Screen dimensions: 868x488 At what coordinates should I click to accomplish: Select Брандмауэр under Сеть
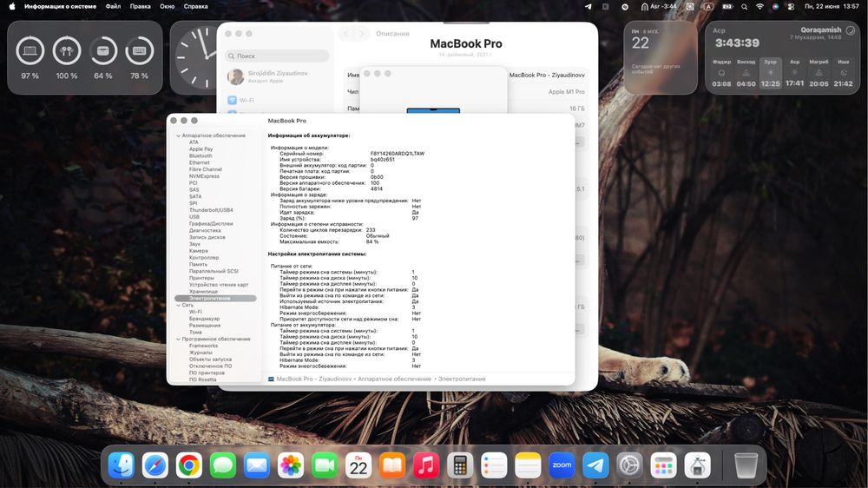(x=204, y=319)
